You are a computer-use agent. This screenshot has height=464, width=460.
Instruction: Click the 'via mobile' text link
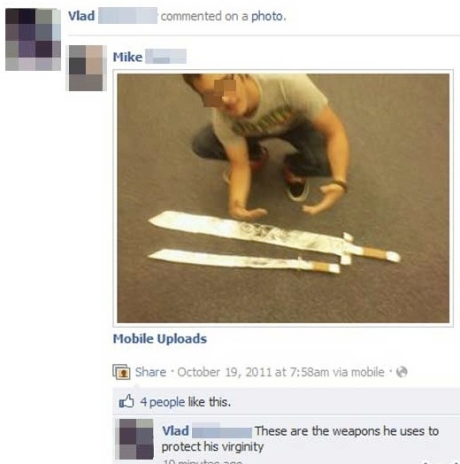(x=358, y=372)
